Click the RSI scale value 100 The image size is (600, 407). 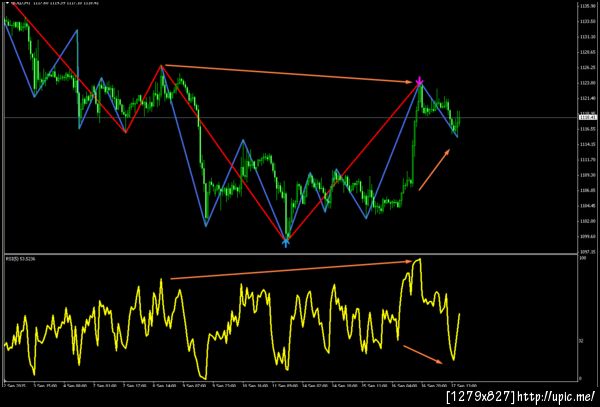(583, 259)
